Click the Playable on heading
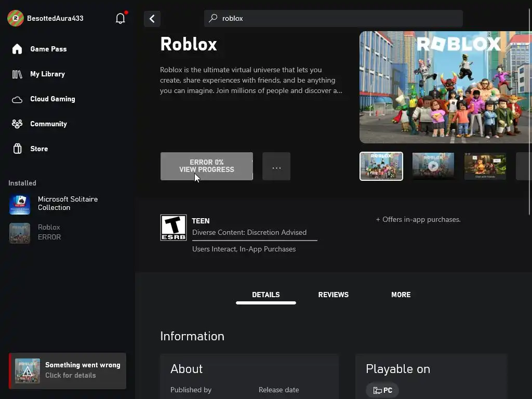The height and width of the screenshot is (399, 532). pyautogui.click(x=398, y=369)
